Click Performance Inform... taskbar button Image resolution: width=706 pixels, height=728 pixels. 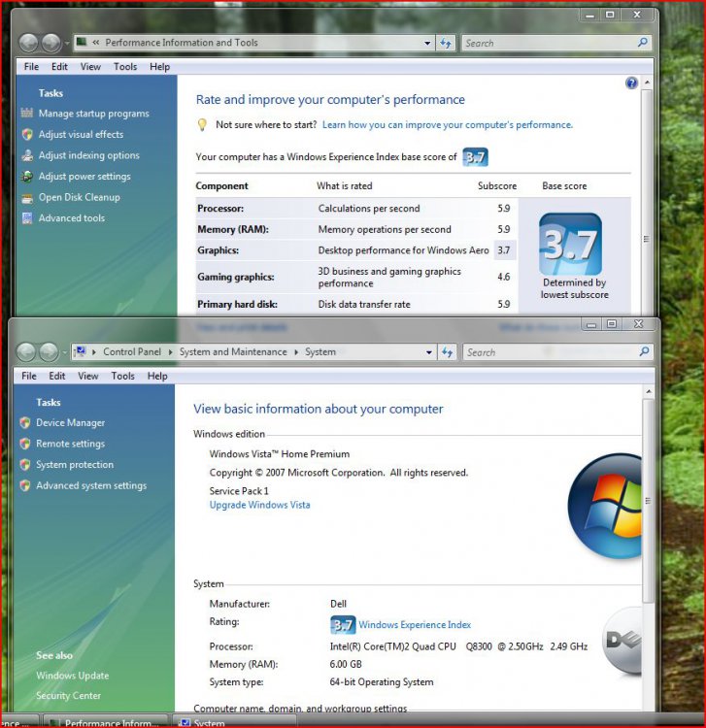pos(106,722)
